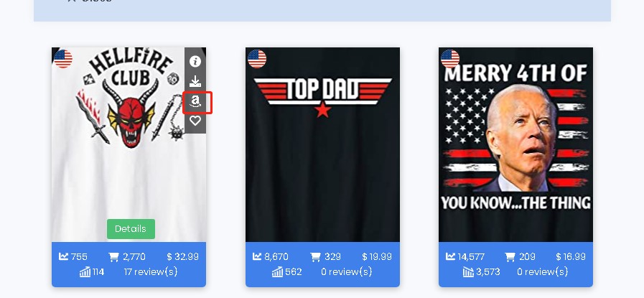Open the Top Dad shirt thumbnail
This screenshot has width=644, height=298.
[x=322, y=144]
